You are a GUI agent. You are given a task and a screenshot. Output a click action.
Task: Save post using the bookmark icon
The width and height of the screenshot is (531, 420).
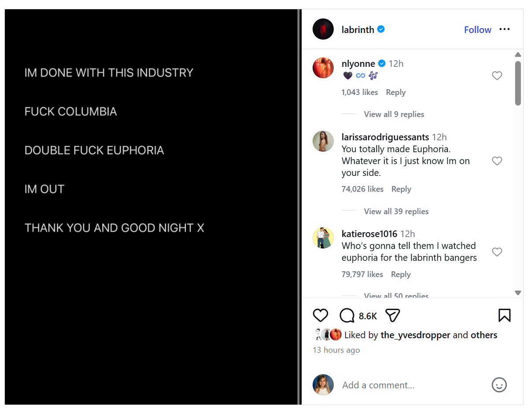pyautogui.click(x=504, y=315)
